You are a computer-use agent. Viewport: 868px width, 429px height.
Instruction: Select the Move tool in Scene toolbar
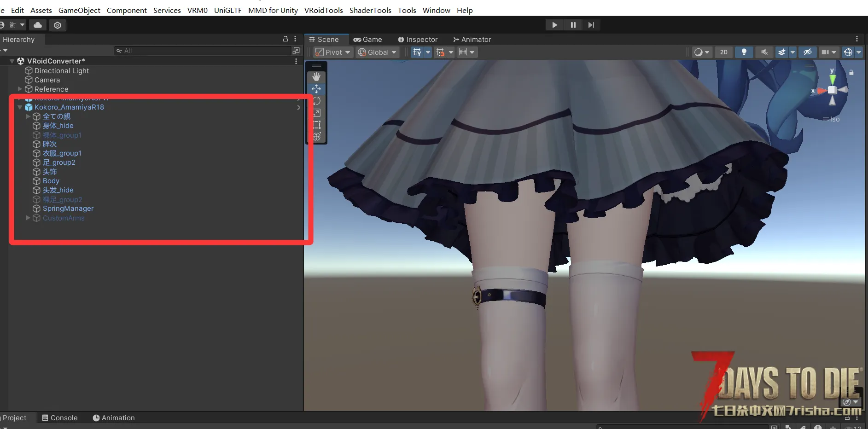(316, 89)
